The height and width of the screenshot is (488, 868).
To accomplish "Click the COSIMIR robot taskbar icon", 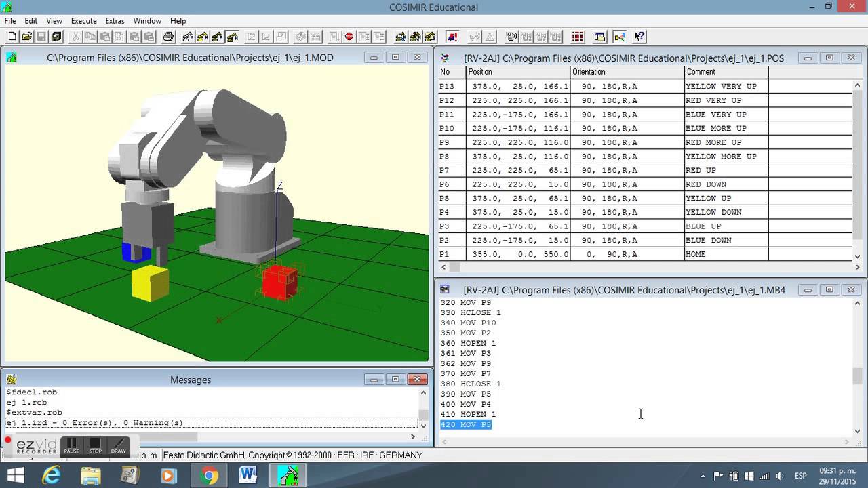I will pyautogui.click(x=288, y=476).
